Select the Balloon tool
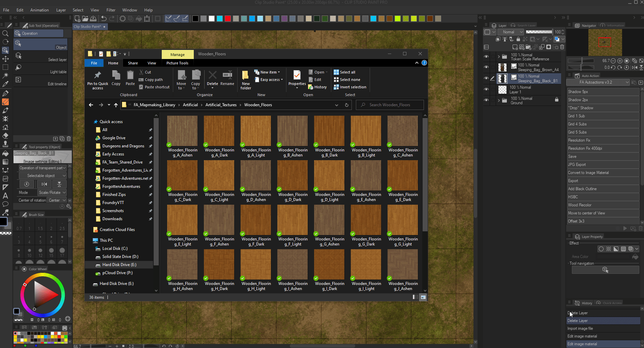The image size is (644, 348). tap(5, 204)
